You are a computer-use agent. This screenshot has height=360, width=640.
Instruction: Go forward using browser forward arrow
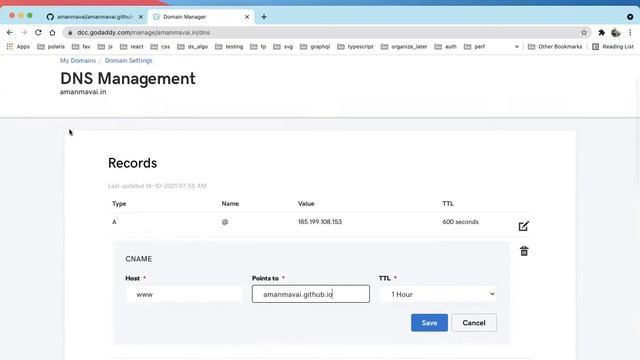(x=24, y=32)
